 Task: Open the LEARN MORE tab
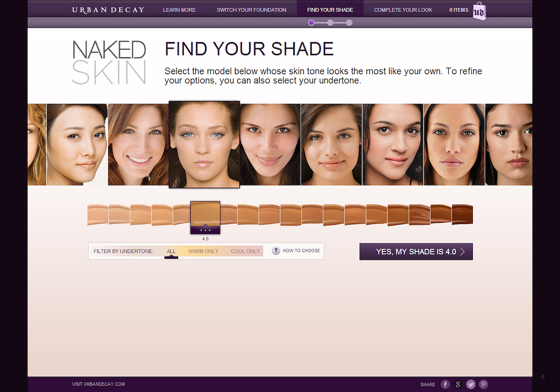[179, 10]
